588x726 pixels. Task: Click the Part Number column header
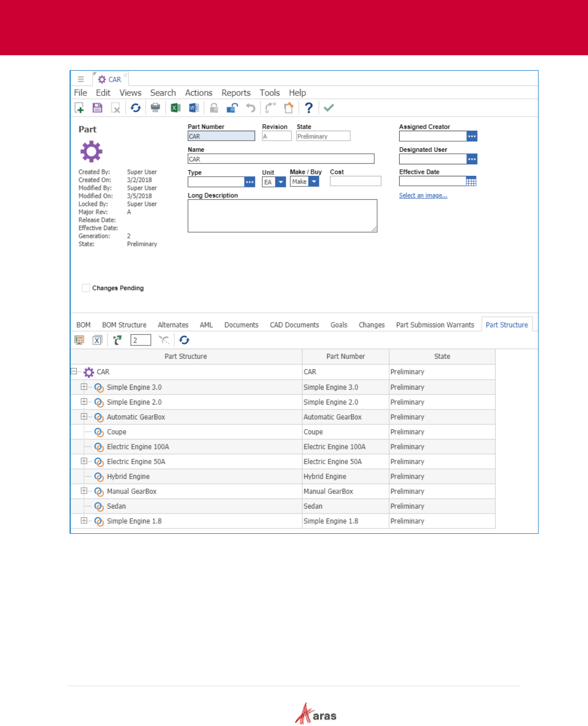point(345,357)
